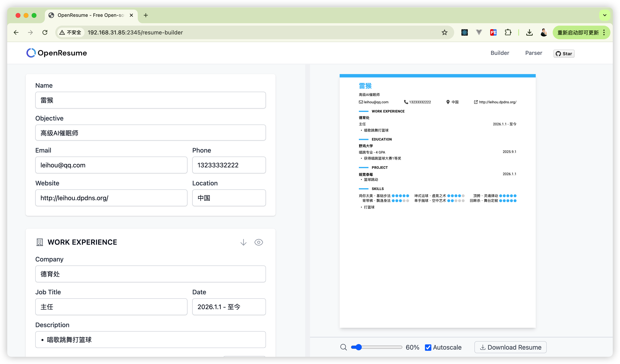
Task: Click the OpenResume logo icon
Action: tap(31, 53)
